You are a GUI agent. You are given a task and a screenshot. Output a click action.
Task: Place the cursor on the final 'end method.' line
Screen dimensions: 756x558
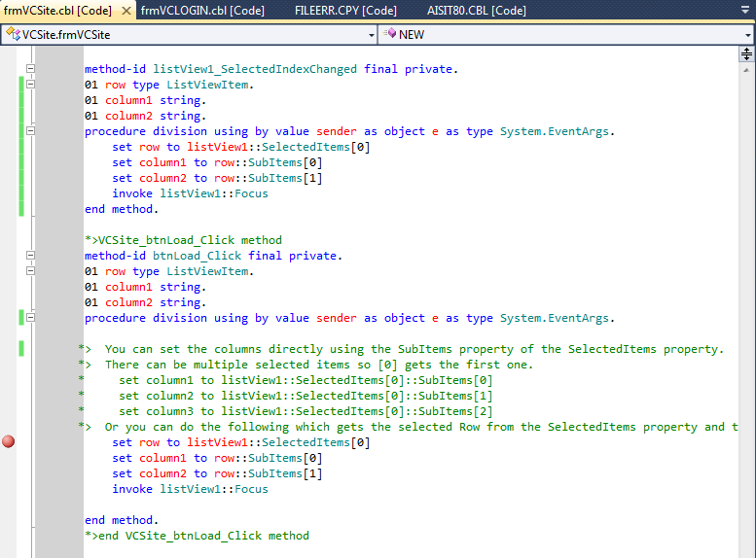coord(121,520)
